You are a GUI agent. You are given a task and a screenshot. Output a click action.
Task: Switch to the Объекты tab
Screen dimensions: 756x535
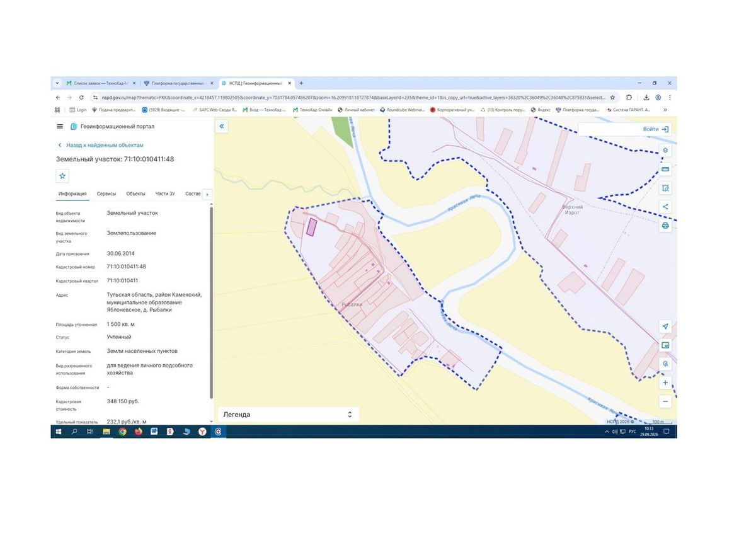135,194
